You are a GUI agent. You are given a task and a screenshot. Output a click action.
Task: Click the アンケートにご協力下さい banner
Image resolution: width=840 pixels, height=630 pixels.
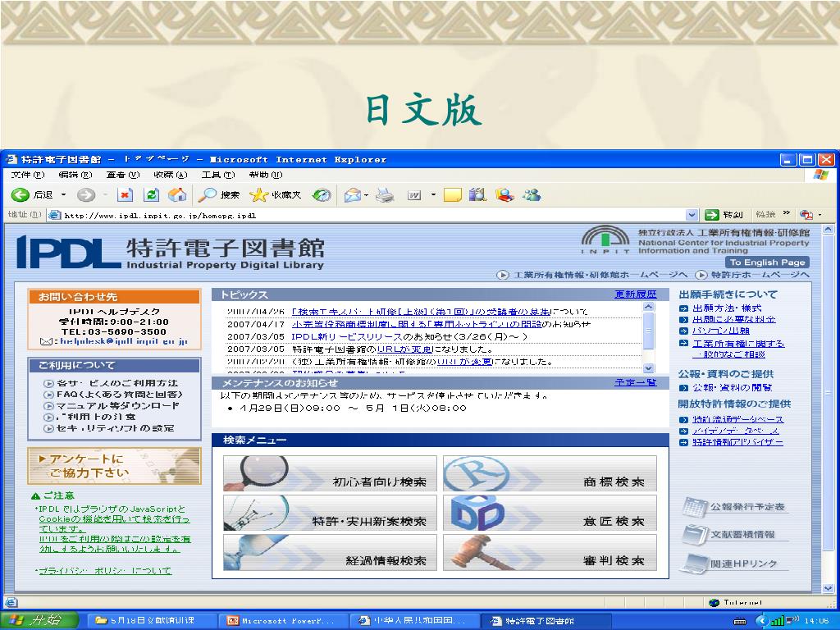click(x=115, y=466)
